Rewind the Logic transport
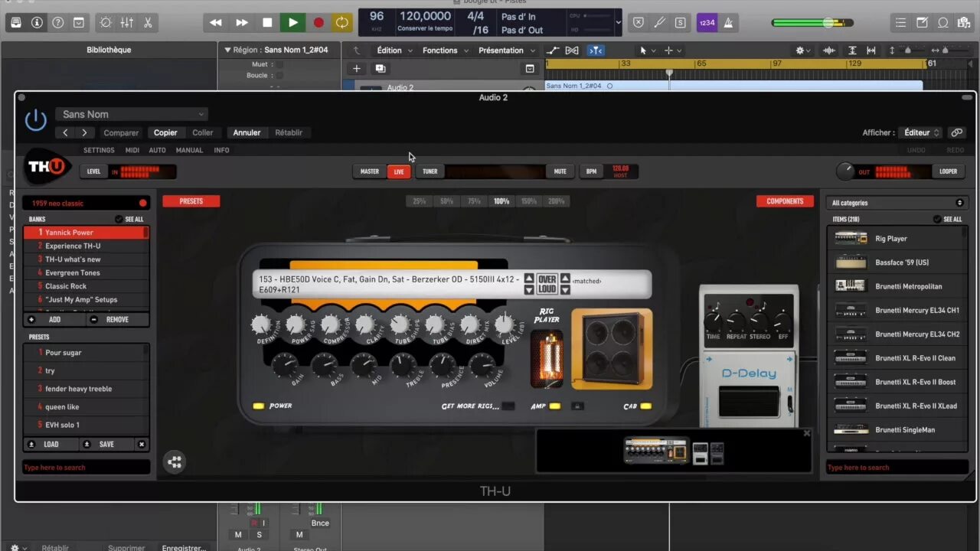 216,23
